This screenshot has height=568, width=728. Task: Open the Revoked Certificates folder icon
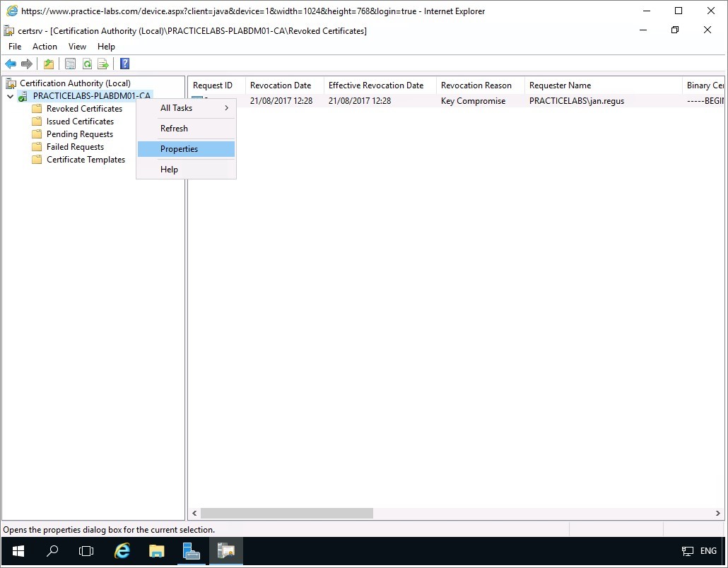(37, 109)
